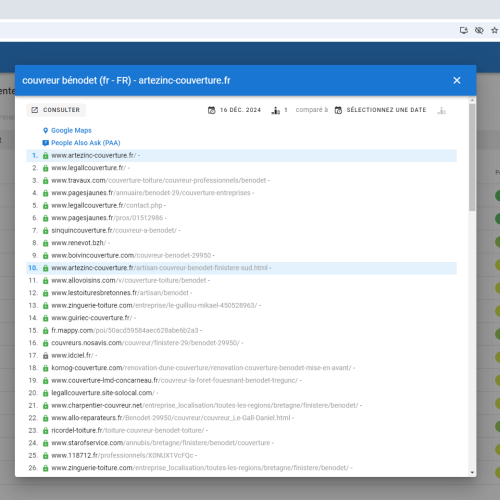This screenshot has width=500, height=500.
Task: Open legallcouverture.site-solocal.com result
Action: (103, 393)
